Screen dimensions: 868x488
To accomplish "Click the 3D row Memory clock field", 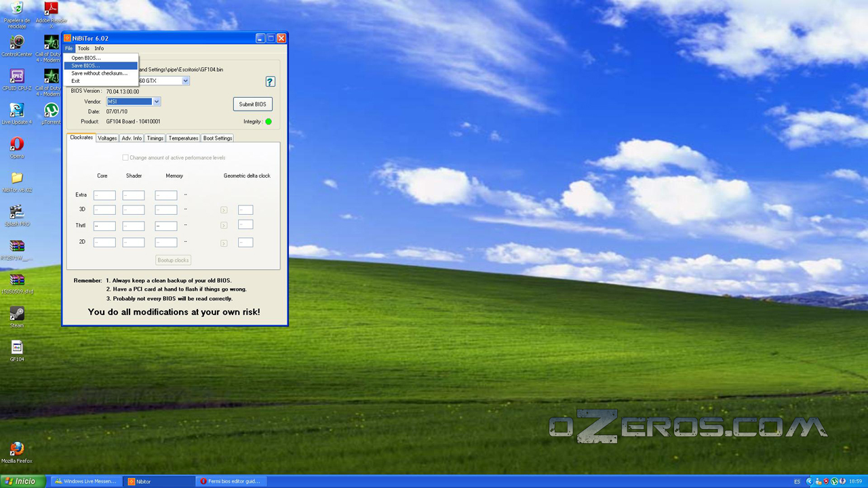I will click(166, 210).
